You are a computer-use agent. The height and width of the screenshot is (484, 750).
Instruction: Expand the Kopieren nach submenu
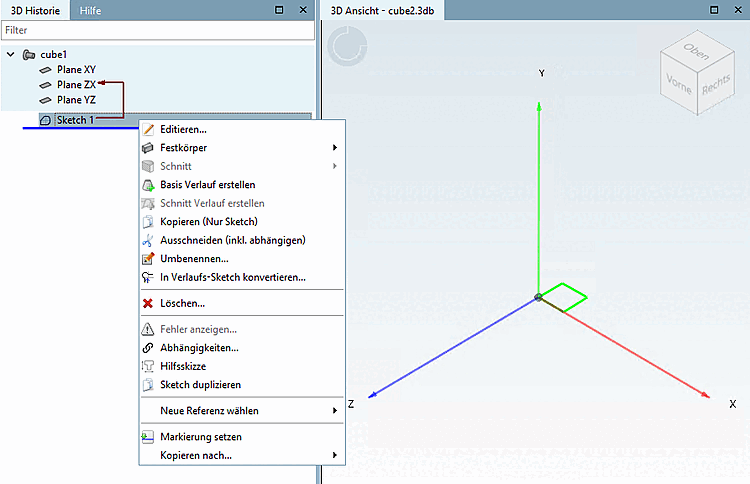pos(335,455)
